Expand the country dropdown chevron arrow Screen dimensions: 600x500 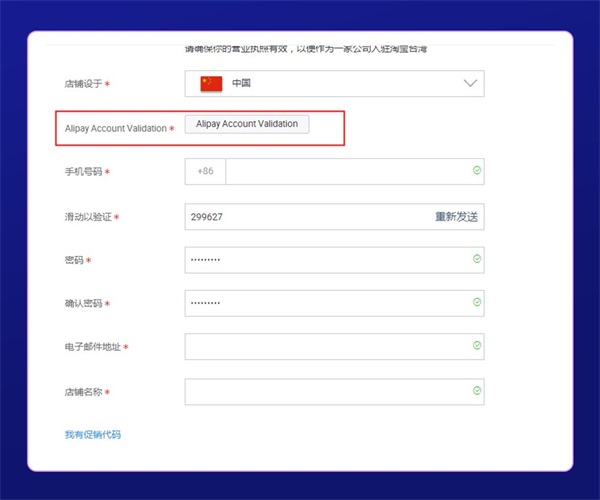470,84
